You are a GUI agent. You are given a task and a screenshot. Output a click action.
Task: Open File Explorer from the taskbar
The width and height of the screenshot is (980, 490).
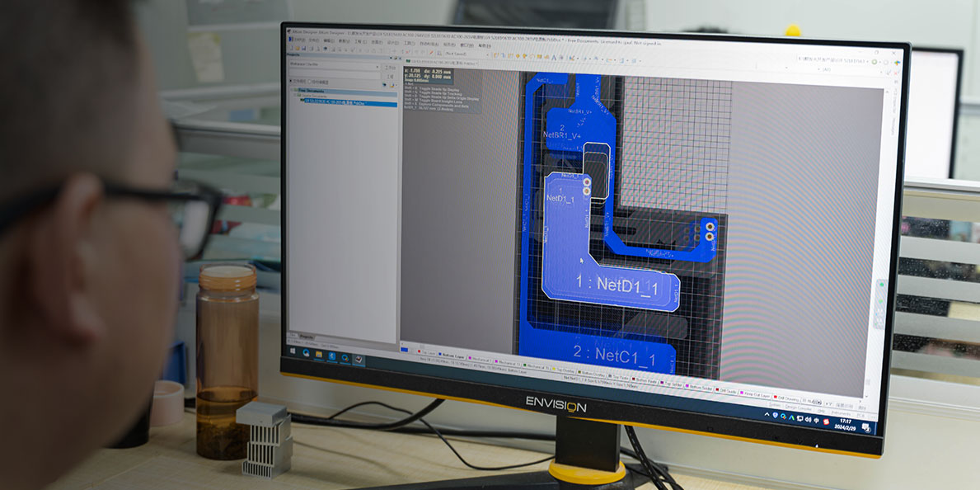[319, 355]
